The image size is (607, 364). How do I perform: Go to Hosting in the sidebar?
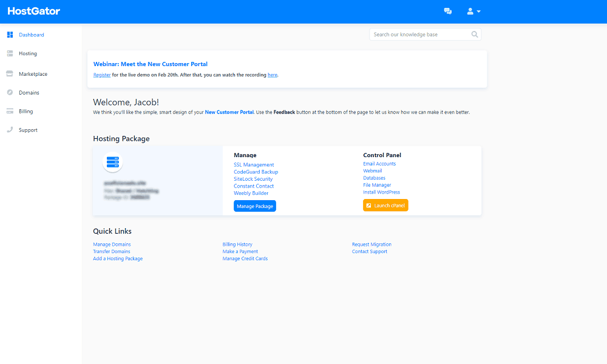(28, 53)
